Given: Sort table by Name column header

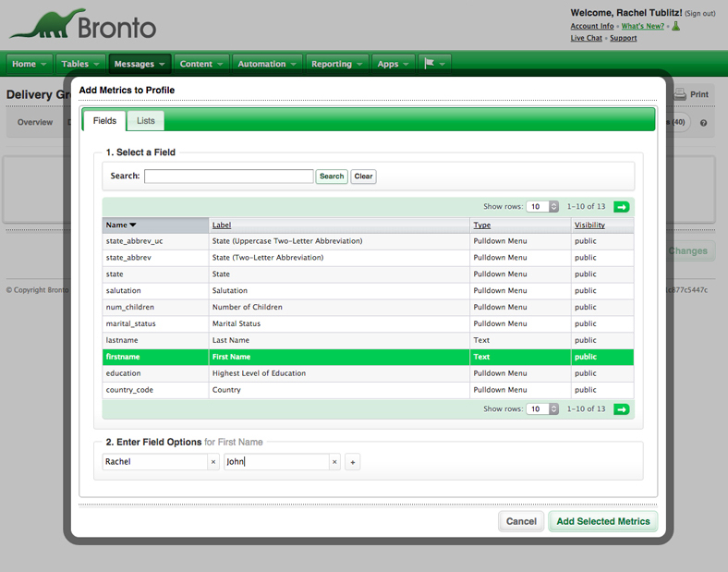Looking at the screenshot, I should point(121,225).
